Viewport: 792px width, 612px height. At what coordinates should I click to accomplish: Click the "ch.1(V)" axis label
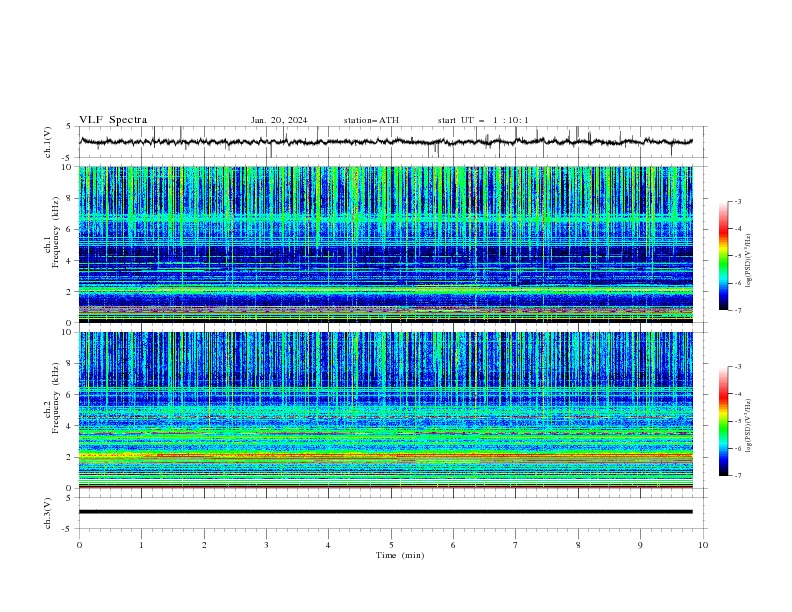[x=48, y=142]
